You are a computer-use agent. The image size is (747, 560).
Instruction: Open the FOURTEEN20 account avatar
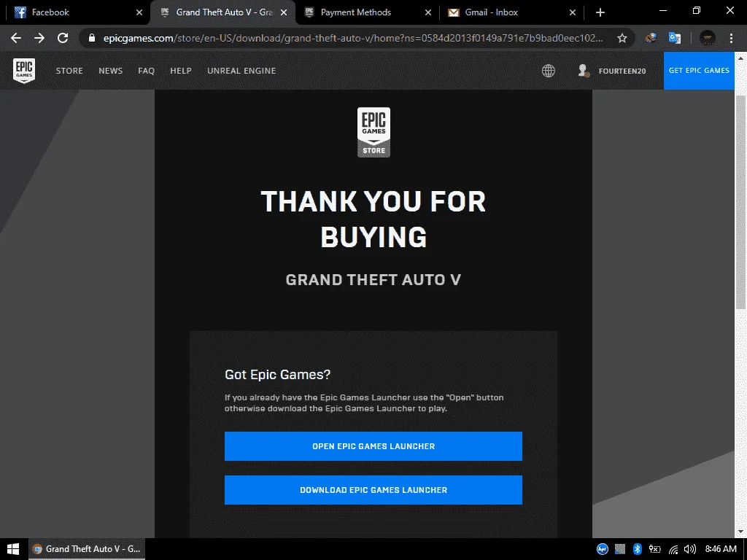point(583,71)
